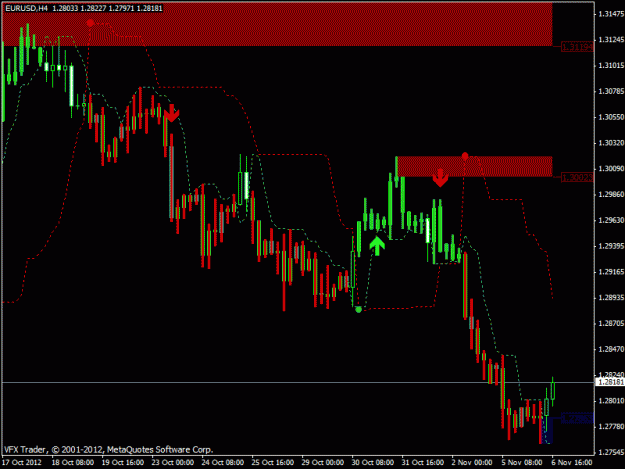The height and width of the screenshot is (469, 625).
Task: Click price axis label 1.30090
Action: coord(611,169)
